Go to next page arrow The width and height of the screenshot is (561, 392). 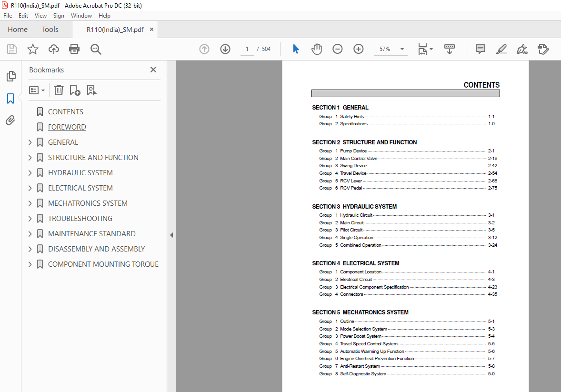pos(225,49)
